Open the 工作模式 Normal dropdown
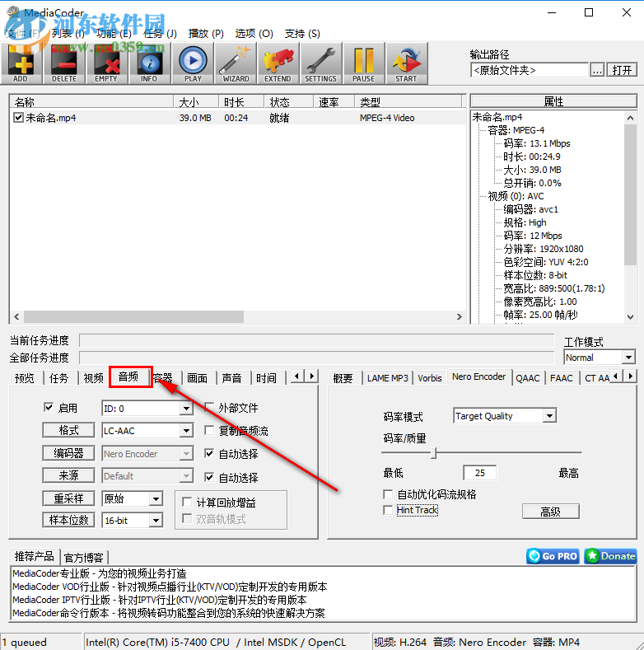Screen dimensions: 644x650 pyautogui.click(x=628, y=358)
